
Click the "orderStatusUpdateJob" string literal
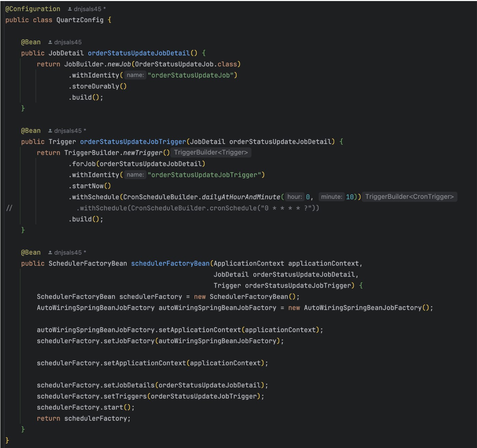pyautogui.click(x=190, y=75)
